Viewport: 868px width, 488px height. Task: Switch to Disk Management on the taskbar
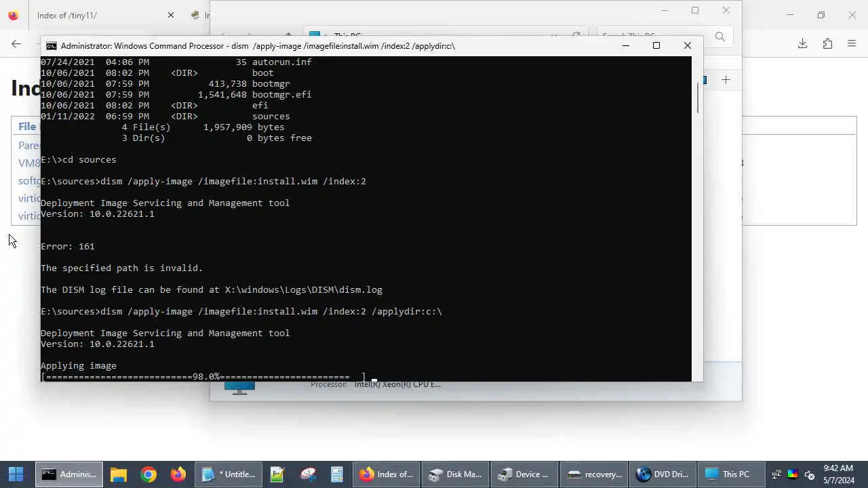(x=454, y=474)
